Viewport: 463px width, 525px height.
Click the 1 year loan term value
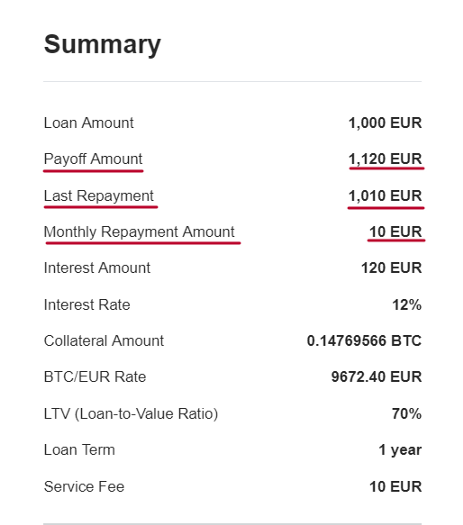pos(400,450)
